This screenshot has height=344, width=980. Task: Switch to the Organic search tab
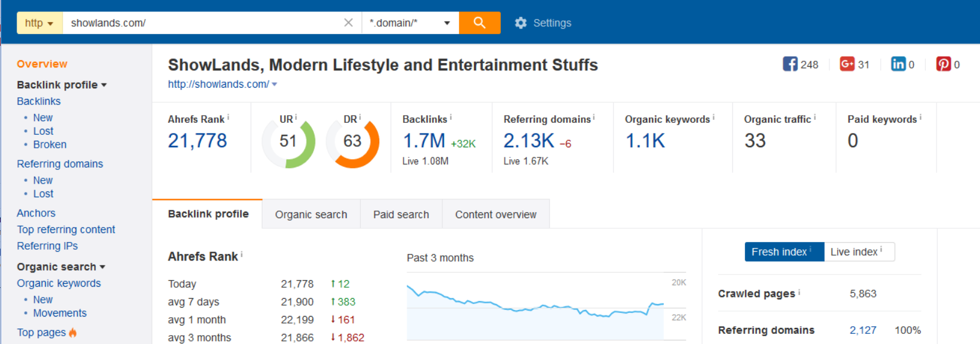[x=311, y=215]
